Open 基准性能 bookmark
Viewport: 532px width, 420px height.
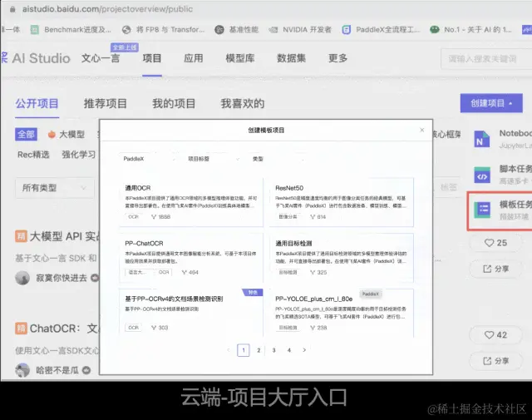tap(236, 30)
